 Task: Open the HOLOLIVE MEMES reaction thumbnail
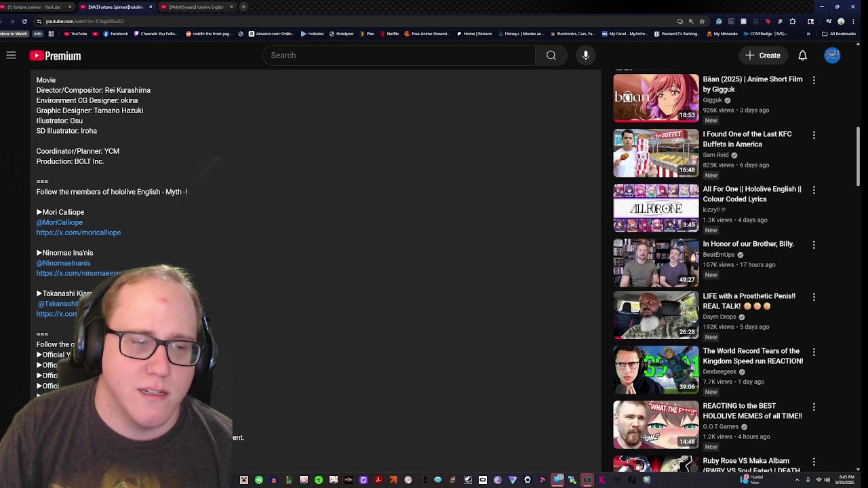[656, 425]
